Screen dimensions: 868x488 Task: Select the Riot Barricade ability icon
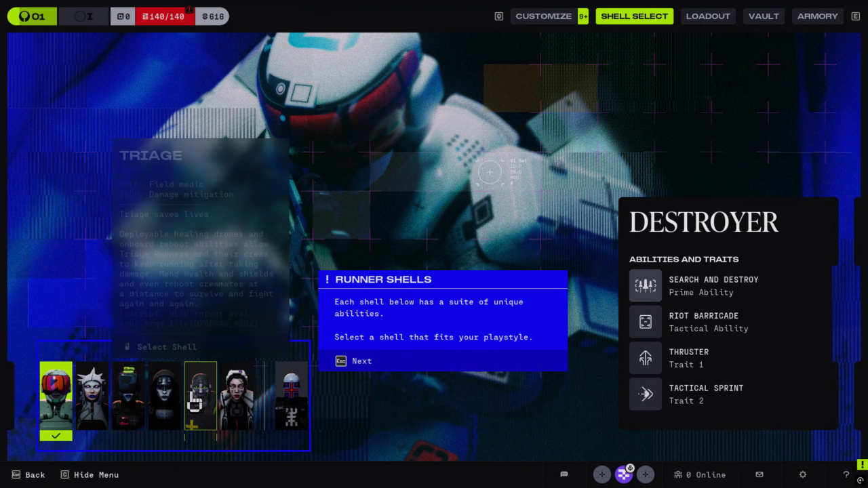click(x=645, y=321)
